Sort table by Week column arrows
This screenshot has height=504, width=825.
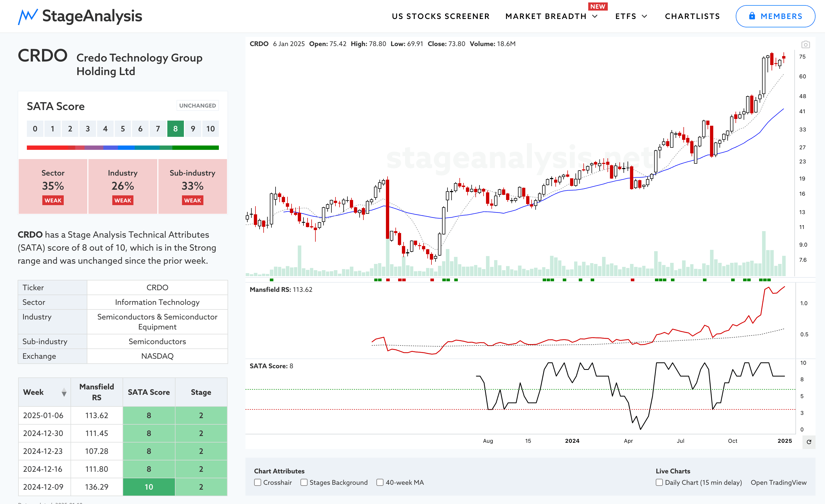(x=64, y=392)
